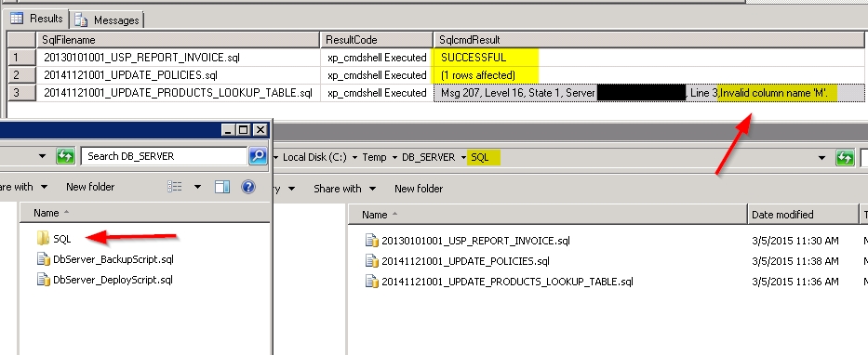Image resolution: width=868 pixels, height=355 pixels.
Task: Maximize the DB_SERVER explorer window
Action: [244, 130]
